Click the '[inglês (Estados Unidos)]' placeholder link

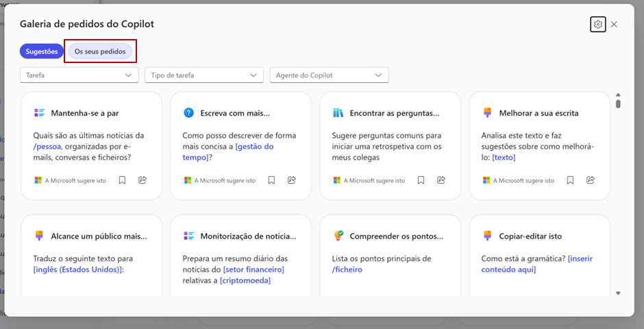[78, 270]
